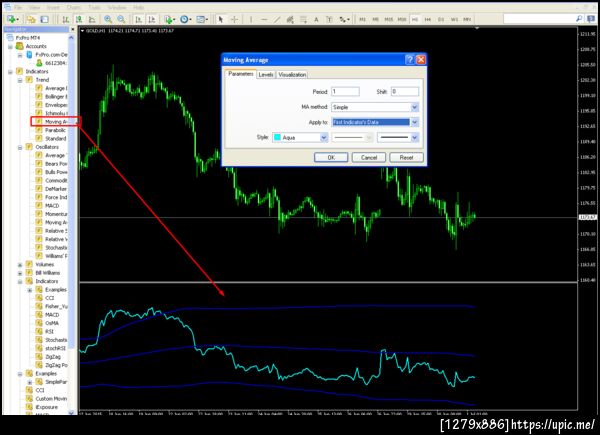Toggle chart shift from right border
Viewport: 600px width, 435px height.
click(152, 19)
